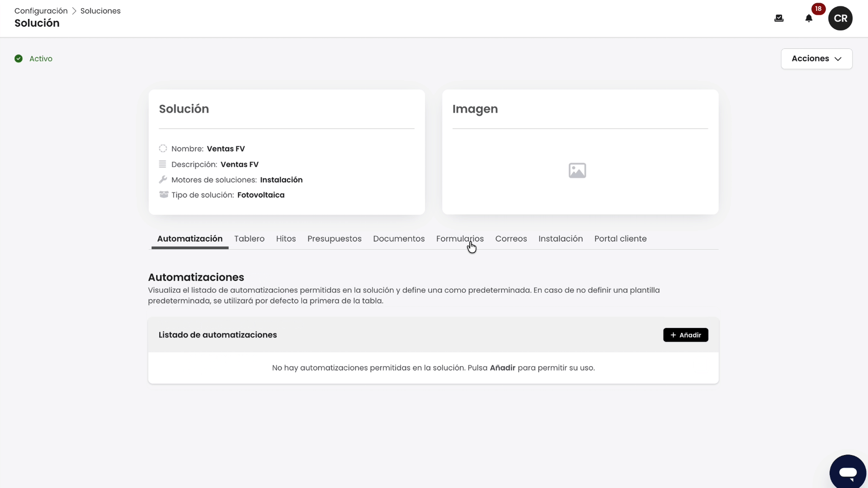Click the Tipo de solución box icon
The width and height of the screenshot is (868, 488).
pos(164,194)
